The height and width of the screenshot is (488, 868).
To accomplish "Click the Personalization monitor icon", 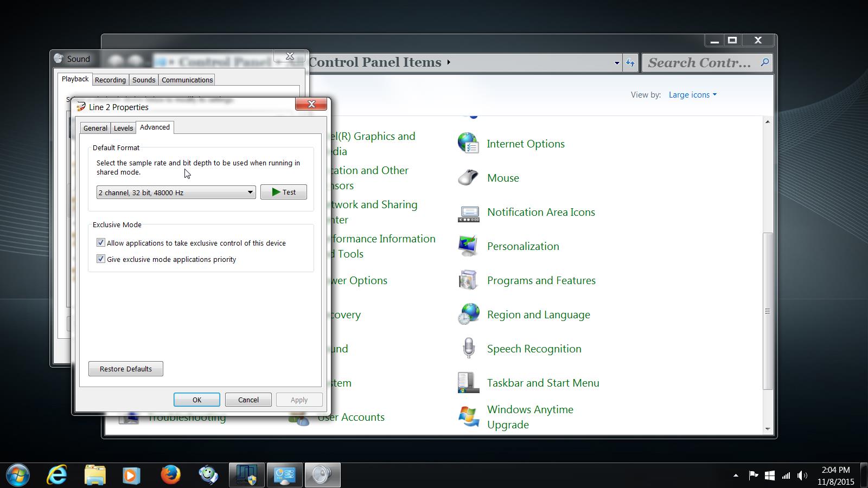I will pyautogui.click(x=468, y=246).
